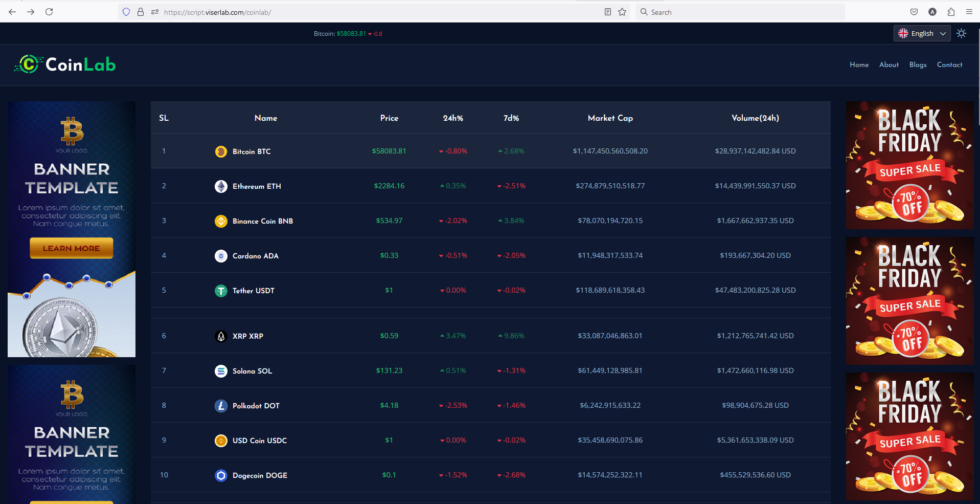This screenshot has height=504, width=980.
Task: Toggle reader view icon
Action: tap(608, 12)
